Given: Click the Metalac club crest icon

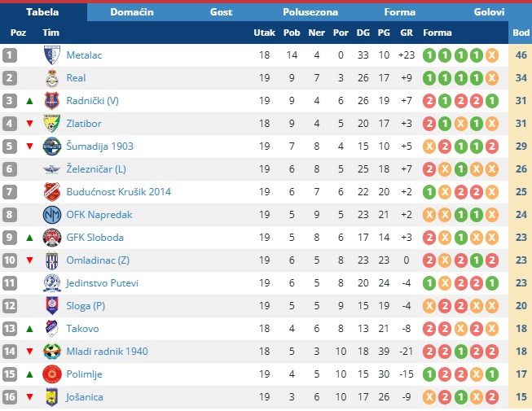Looking at the screenshot, I should 52,55.
